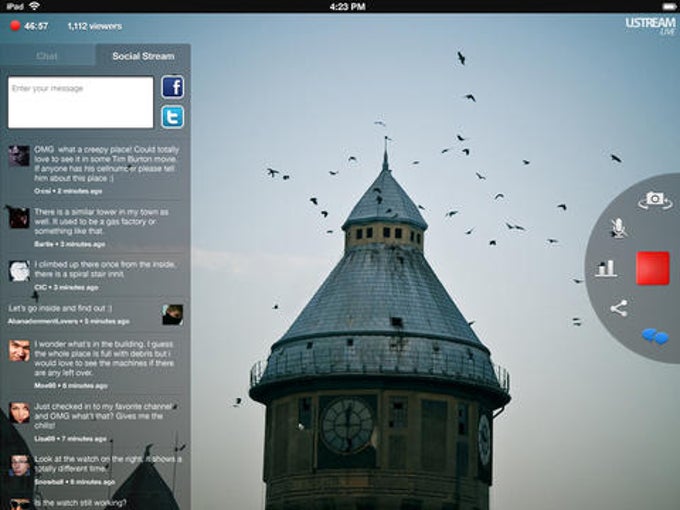Tap the 46:57 broadcast timer
This screenshot has height=510, width=680.
[x=36, y=26]
